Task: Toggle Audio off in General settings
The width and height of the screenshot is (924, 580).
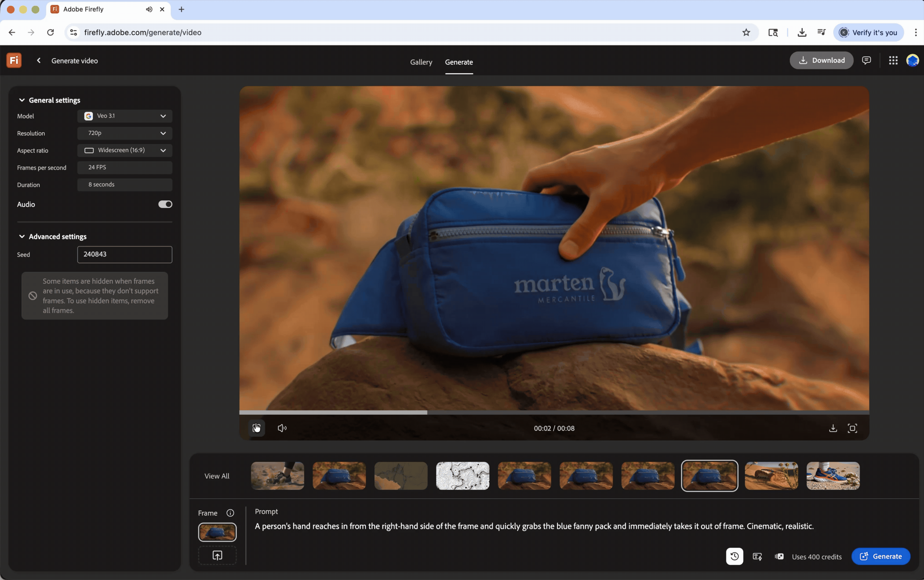Action: pos(165,204)
